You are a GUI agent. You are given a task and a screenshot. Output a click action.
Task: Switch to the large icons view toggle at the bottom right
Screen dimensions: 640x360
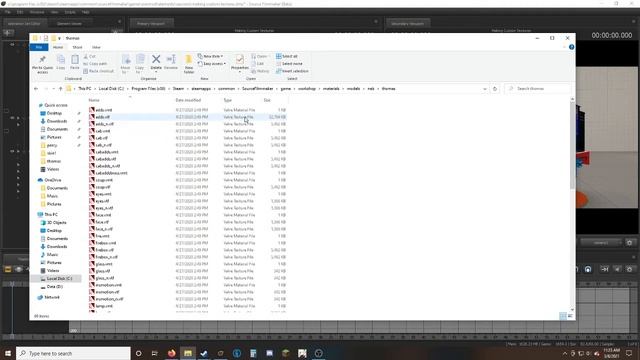[x=571, y=316]
